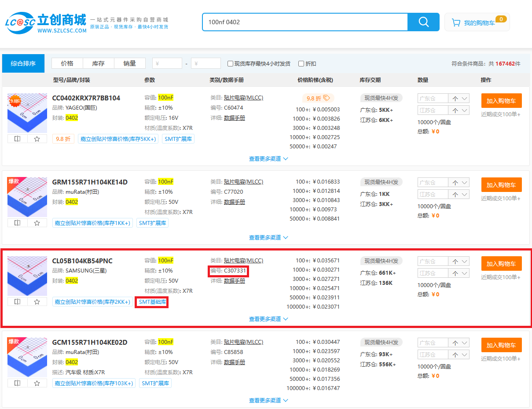Viewport: 532px width, 409px height.
Task: Click the minimum price ¥ field
Action: click(167, 63)
